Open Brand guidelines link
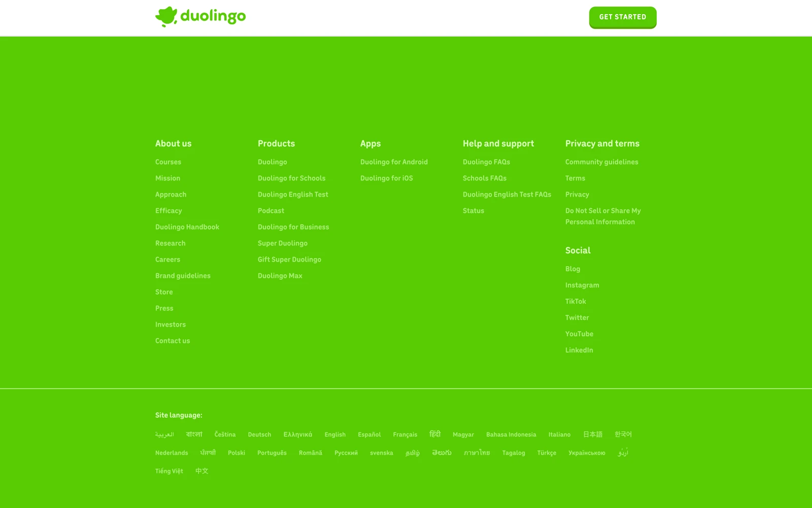Image resolution: width=812 pixels, height=508 pixels. tap(183, 276)
